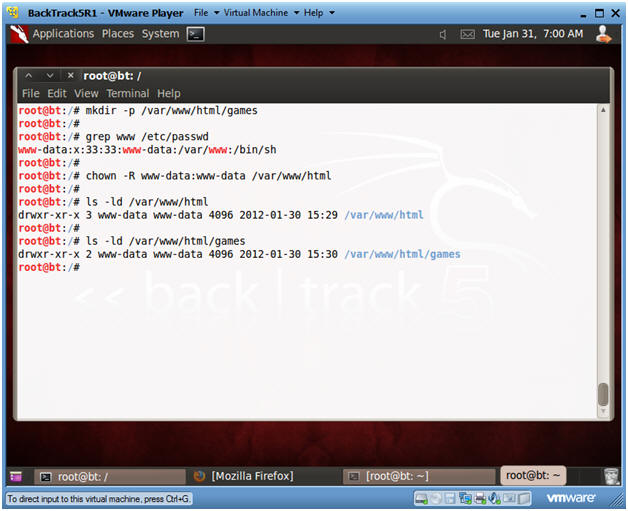This screenshot has height=511, width=628.
Task: Click the terminal window roll-up arrow button
Action: coord(29,75)
